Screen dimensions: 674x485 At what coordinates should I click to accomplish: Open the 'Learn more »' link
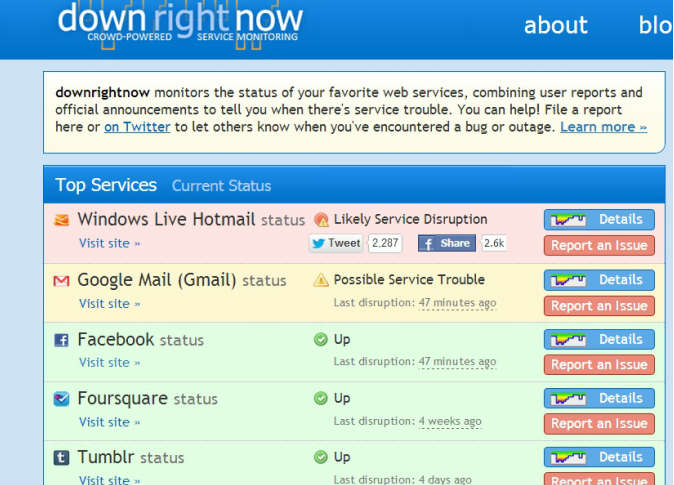tap(603, 127)
